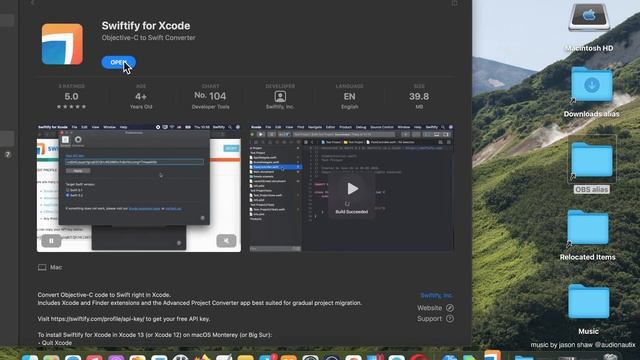
Task: Click the five-star rating row
Action: pos(71,107)
